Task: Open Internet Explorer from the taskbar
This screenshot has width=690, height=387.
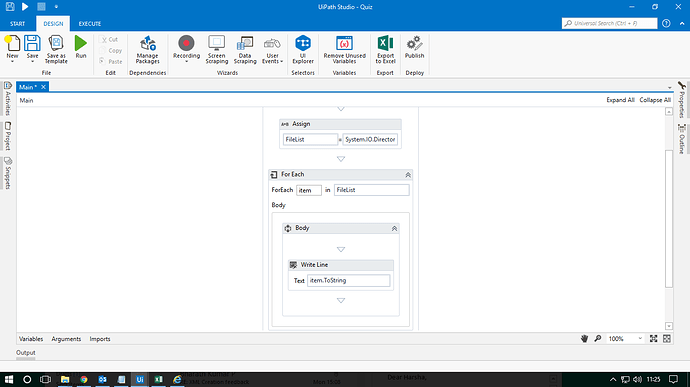Action: (x=177, y=380)
